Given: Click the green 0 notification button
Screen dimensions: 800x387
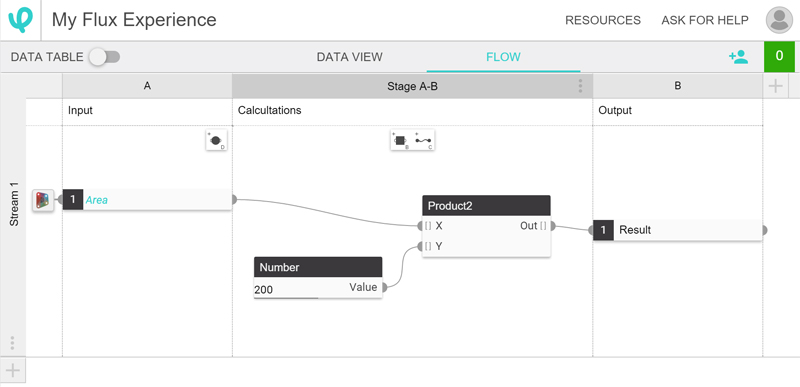Looking at the screenshot, I should coord(779,57).
